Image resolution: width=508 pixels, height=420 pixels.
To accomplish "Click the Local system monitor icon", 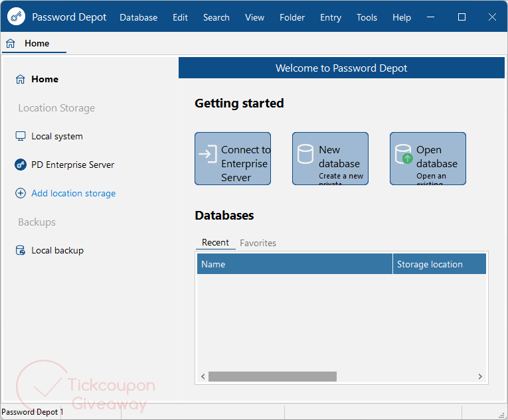I will 21,136.
